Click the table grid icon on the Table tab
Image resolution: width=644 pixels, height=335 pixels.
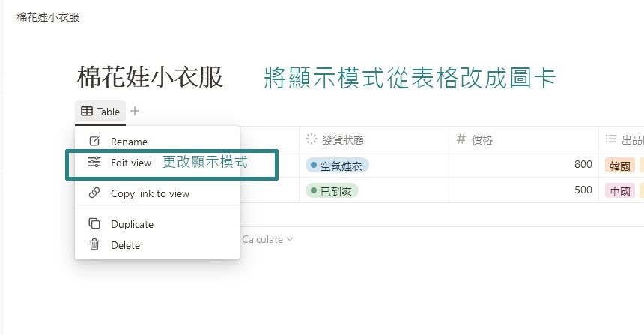(87, 112)
